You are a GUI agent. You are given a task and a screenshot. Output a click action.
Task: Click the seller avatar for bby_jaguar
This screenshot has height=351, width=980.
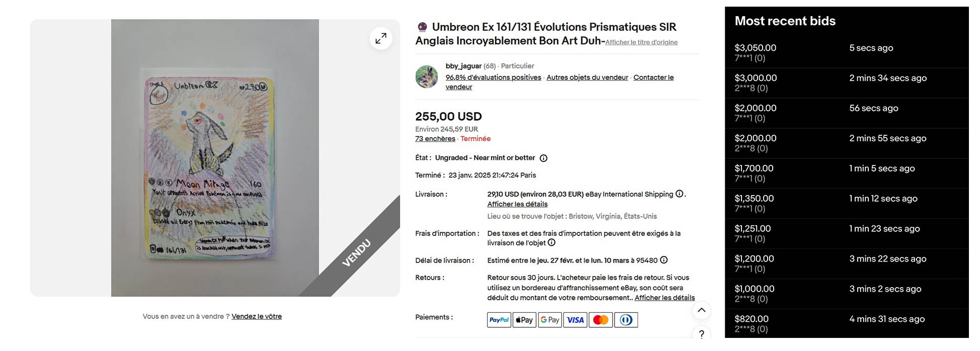pos(426,77)
